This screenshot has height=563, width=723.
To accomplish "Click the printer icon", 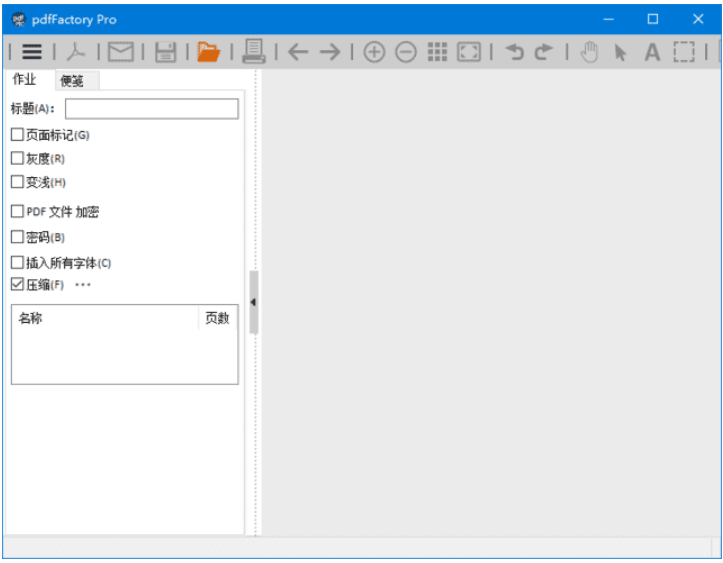I will pos(254,51).
